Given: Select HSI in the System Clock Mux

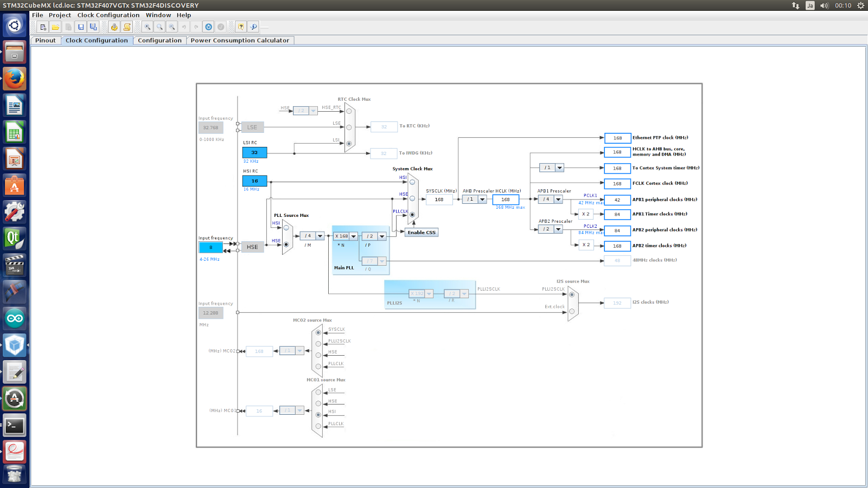Looking at the screenshot, I should click(412, 182).
